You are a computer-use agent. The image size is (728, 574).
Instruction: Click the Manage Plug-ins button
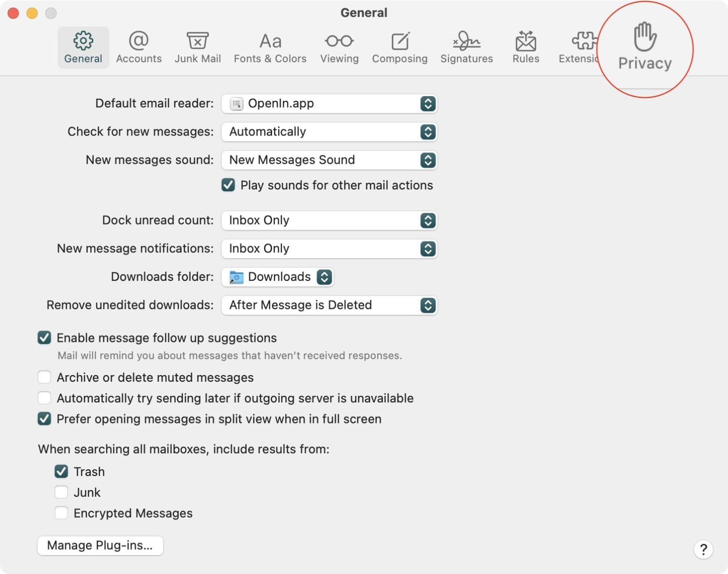(100, 545)
